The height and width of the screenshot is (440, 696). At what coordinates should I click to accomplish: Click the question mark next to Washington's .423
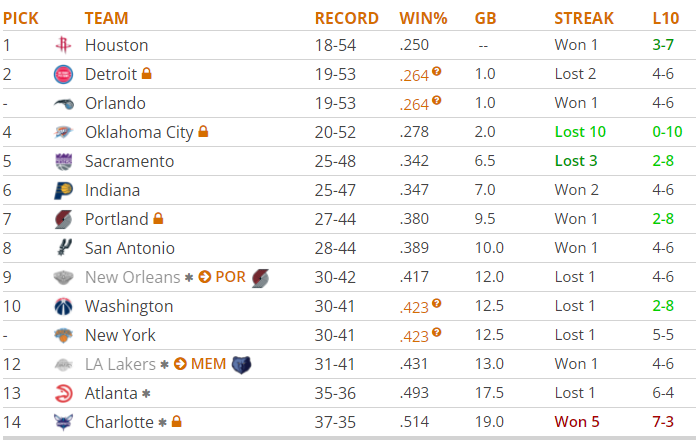point(436,303)
